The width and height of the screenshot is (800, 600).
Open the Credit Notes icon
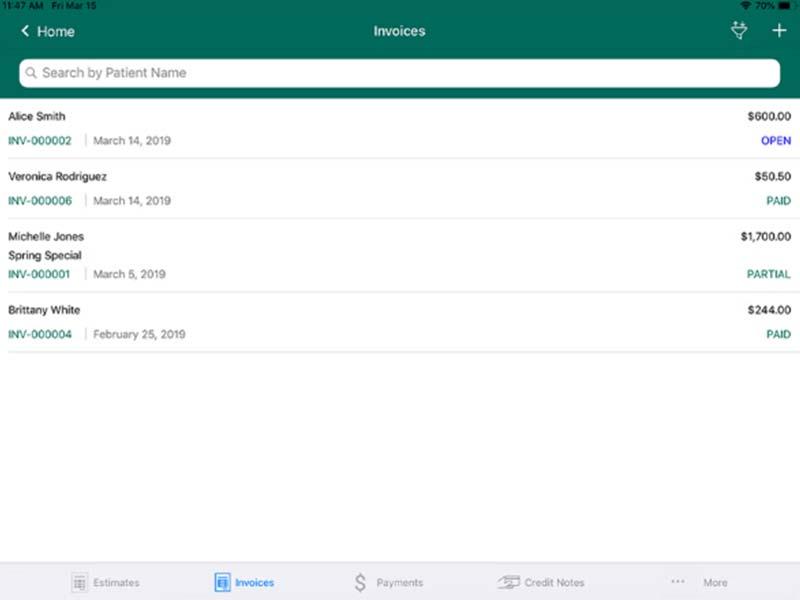coord(509,582)
